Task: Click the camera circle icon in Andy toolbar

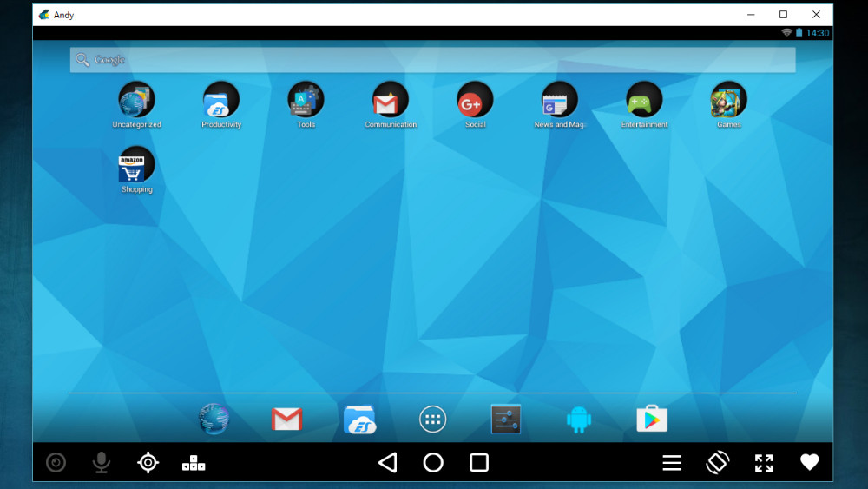Action: pos(56,462)
